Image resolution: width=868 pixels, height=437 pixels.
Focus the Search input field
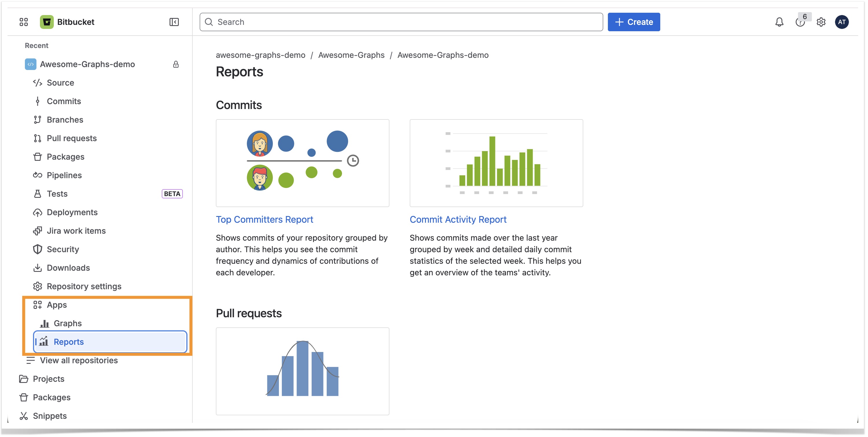401,22
